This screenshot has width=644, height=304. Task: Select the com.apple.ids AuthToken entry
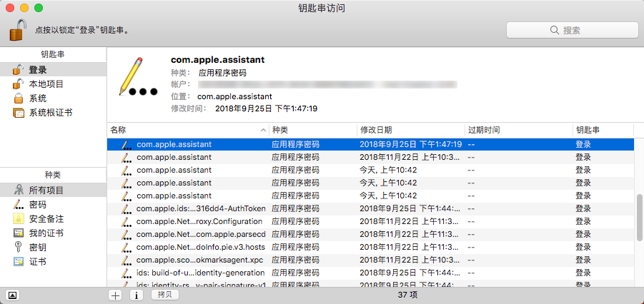(x=200, y=208)
